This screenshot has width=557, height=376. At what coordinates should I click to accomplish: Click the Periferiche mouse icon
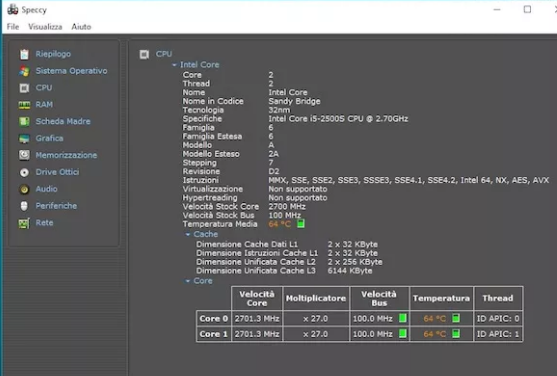click(24, 206)
